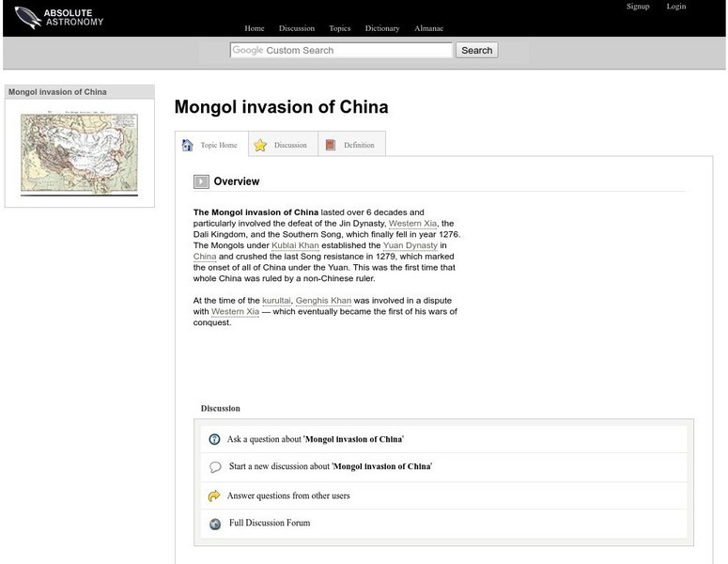Switch to the Definition tab

(x=358, y=145)
